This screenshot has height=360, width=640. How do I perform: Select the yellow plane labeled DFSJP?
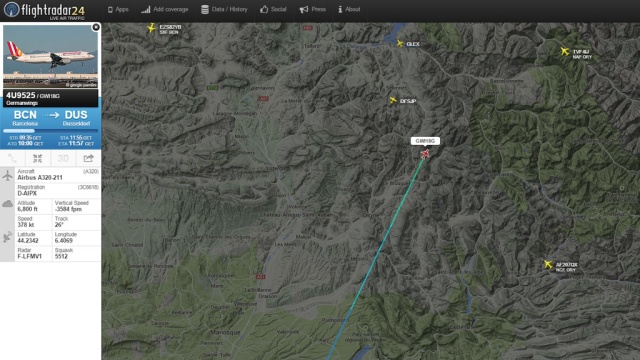click(x=393, y=100)
